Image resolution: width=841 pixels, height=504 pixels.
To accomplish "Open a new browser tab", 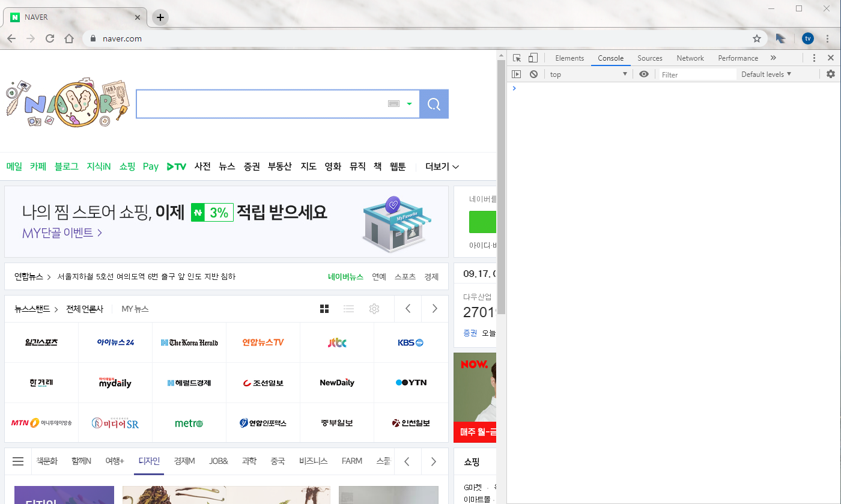I will [x=160, y=17].
